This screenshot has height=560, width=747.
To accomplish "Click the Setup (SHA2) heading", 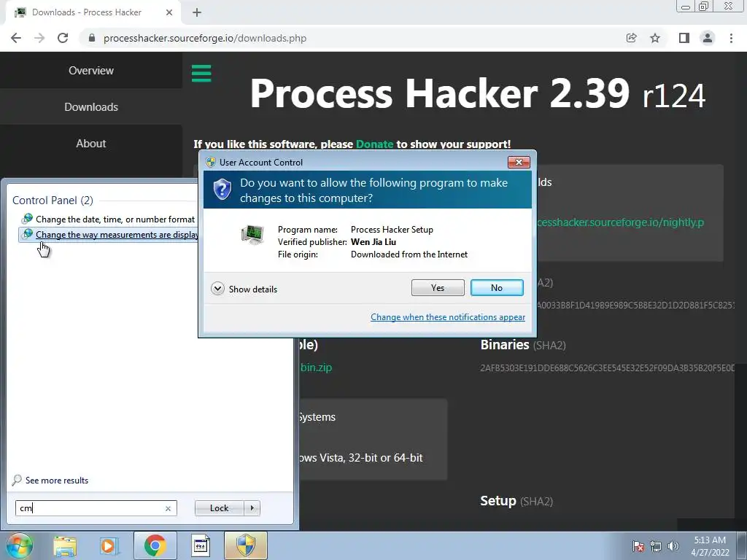I will coord(516,501).
